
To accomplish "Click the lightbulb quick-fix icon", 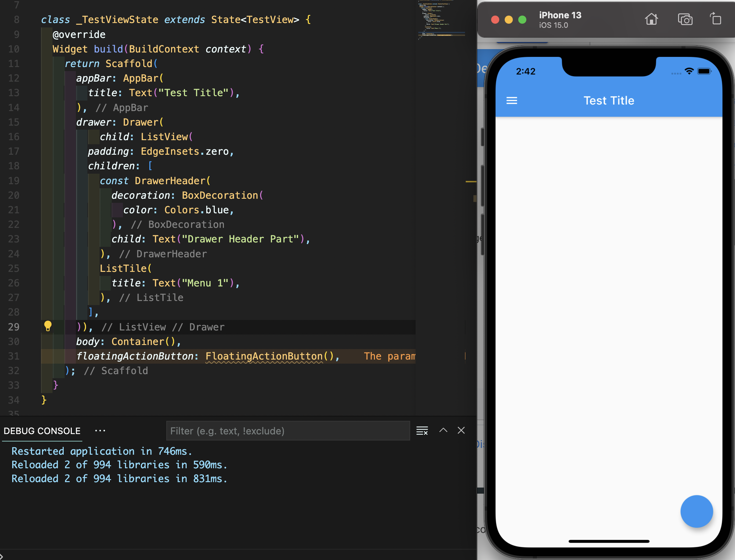I will pyautogui.click(x=48, y=326).
